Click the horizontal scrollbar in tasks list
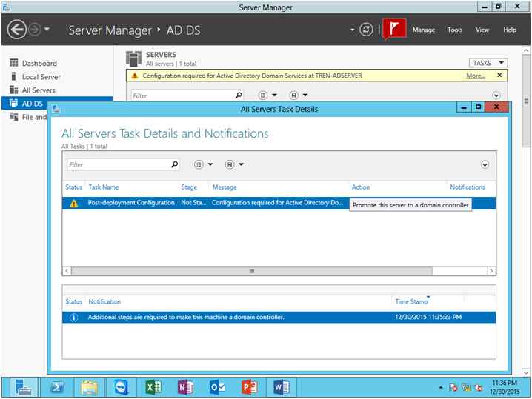The width and height of the screenshot is (532, 399). [252, 271]
